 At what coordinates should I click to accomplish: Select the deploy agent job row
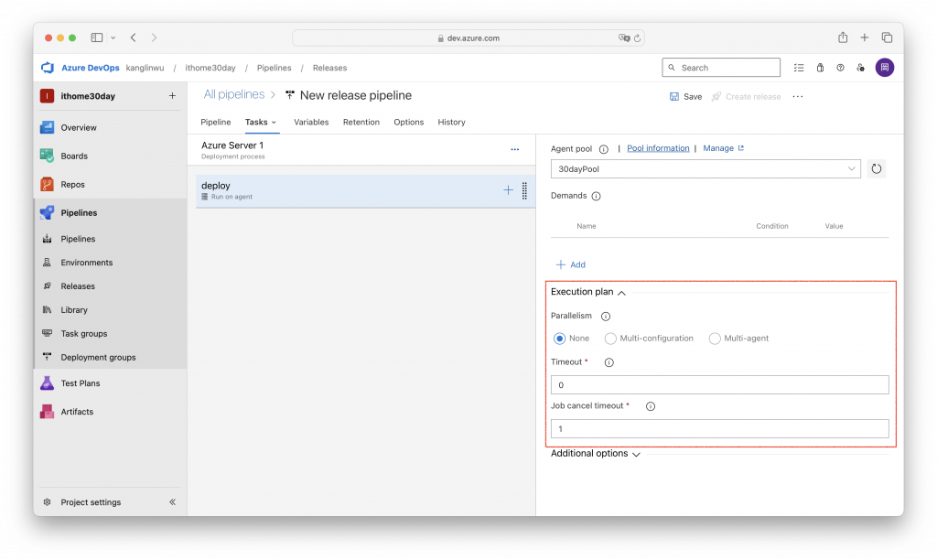365,190
